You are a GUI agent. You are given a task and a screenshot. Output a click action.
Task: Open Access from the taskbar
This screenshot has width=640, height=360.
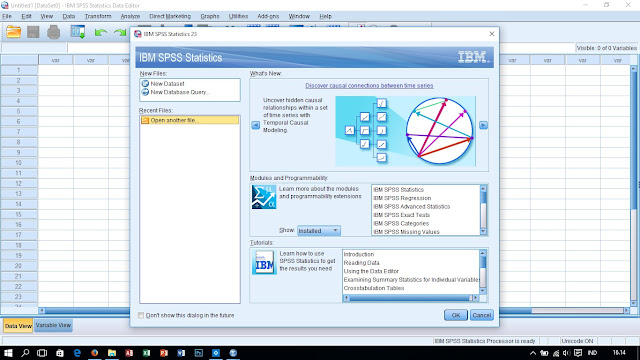[129, 353]
